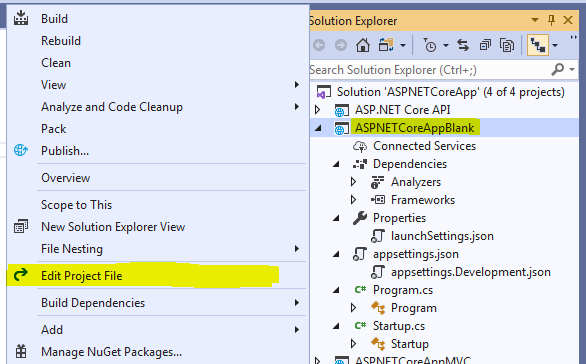Click the toolbar overflow chevron
Image resolution: width=586 pixels, height=364 pixels.
point(573,37)
